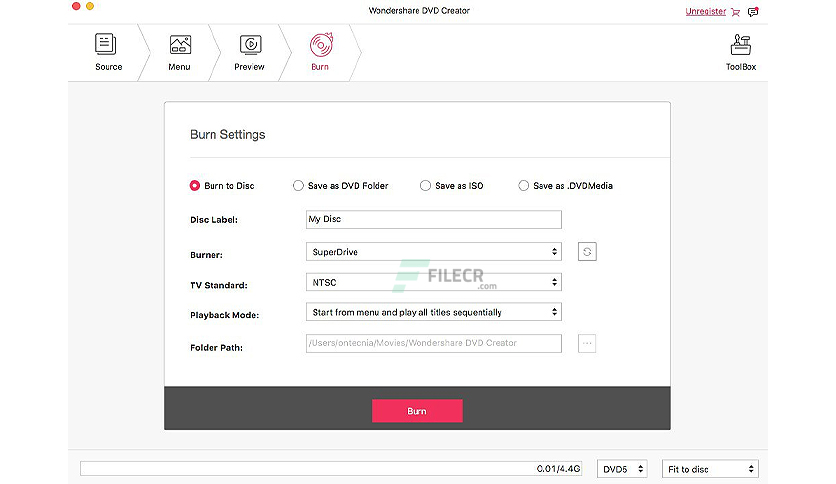Image resolution: width=836 pixels, height=484 pixels.
Task: Click the shopping cart icon
Action: tap(736, 12)
